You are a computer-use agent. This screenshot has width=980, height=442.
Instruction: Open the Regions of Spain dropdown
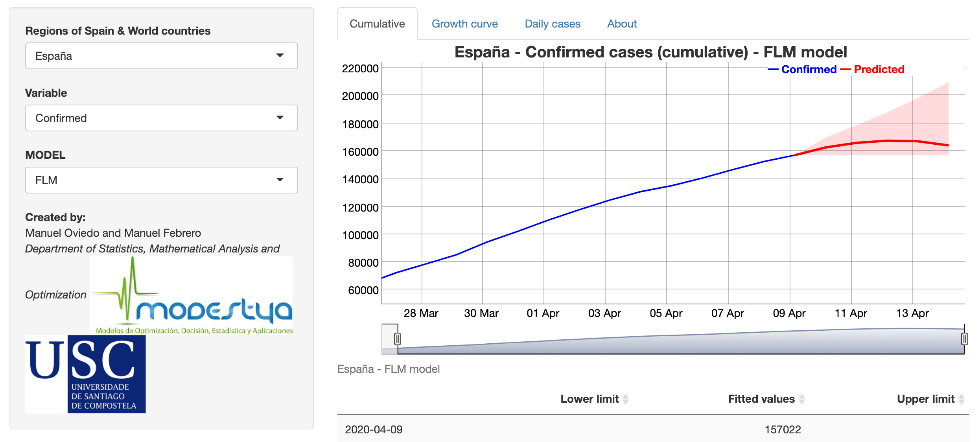[x=161, y=56]
